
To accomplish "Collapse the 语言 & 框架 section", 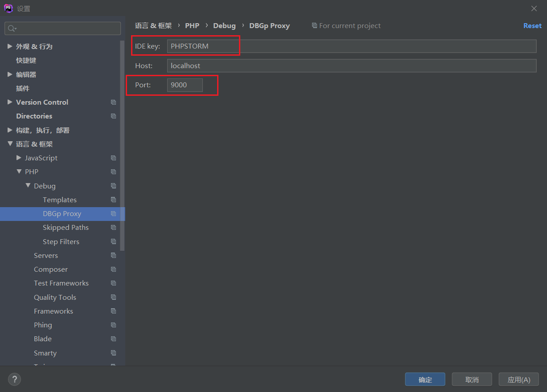I will coord(10,144).
